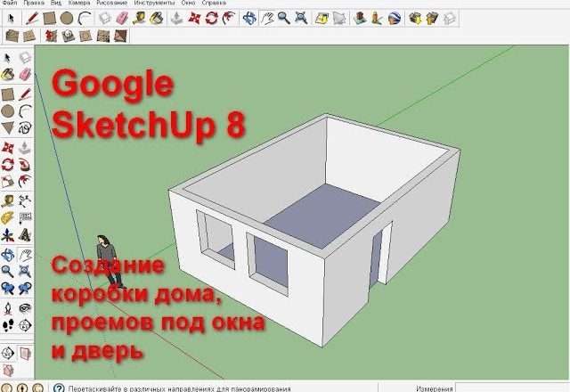
Task: Activate the Position Camera tool
Action: 8,309
